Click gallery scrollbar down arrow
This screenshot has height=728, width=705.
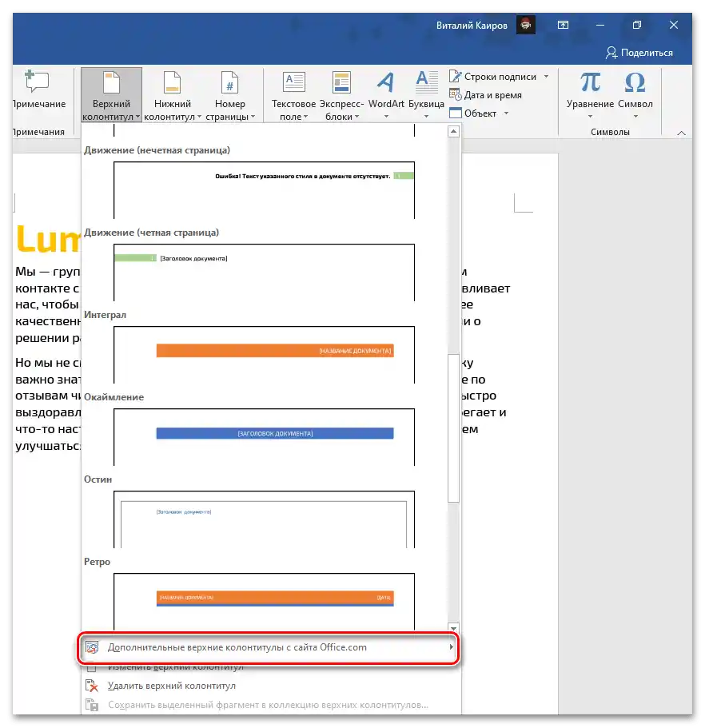(x=454, y=627)
